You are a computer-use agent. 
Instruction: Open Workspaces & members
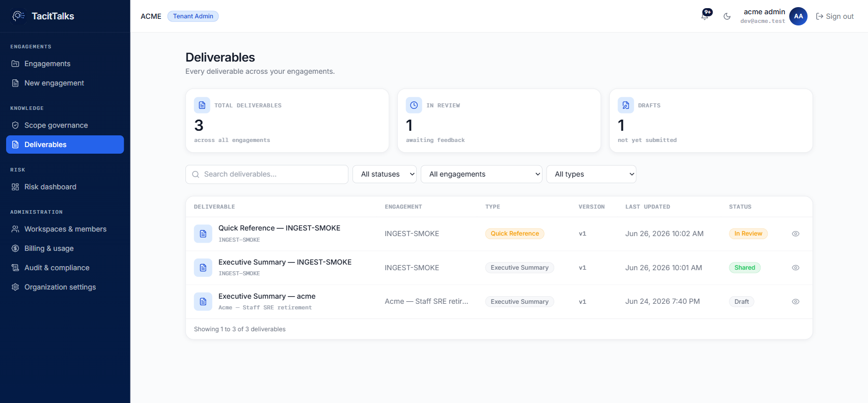coord(65,229)
